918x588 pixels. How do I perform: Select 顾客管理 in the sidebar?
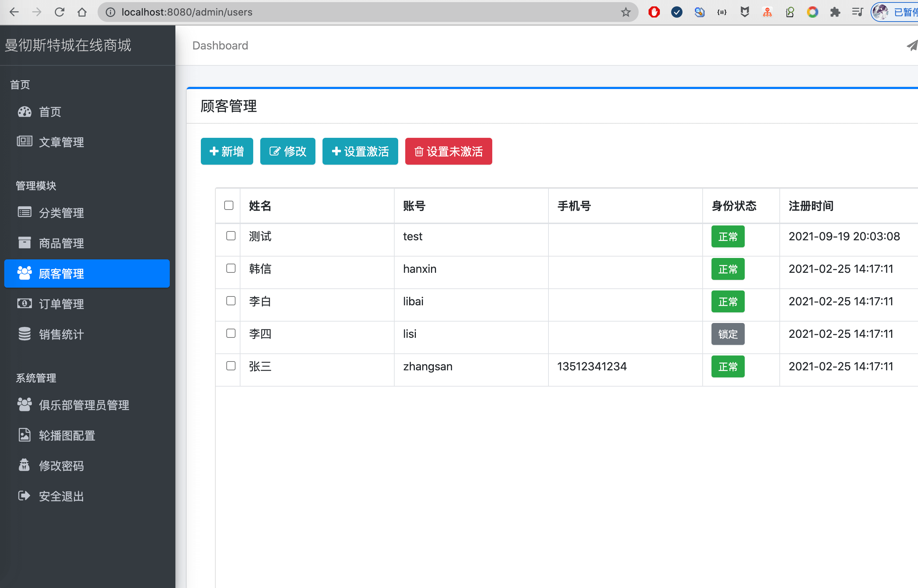coord(87,274)
